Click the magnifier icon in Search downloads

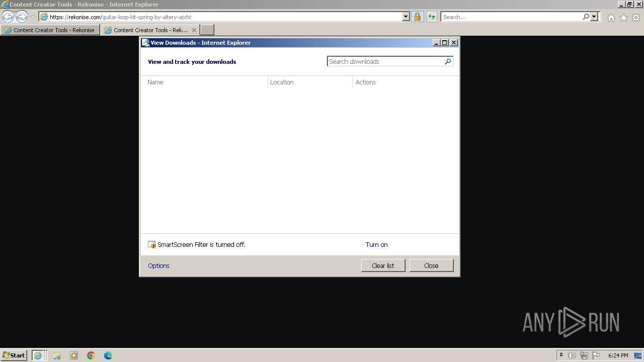pyautogui.click(x=448, y=61)
